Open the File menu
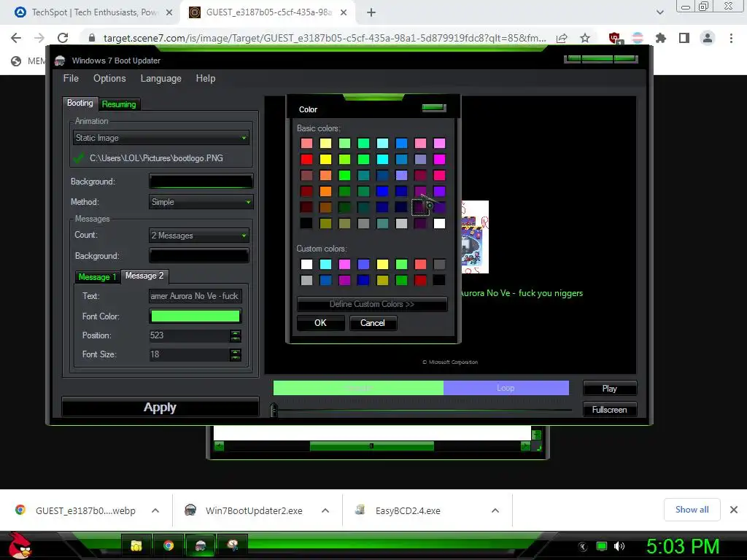 (71, 78)
